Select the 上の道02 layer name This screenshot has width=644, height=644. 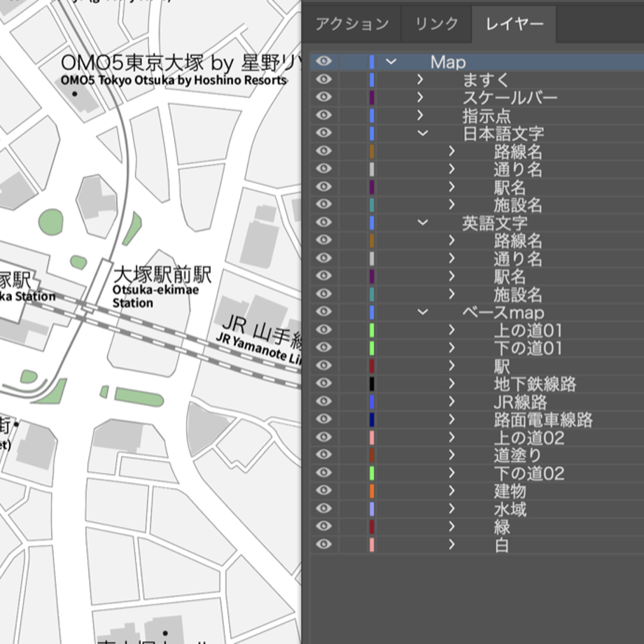point(529,437)
